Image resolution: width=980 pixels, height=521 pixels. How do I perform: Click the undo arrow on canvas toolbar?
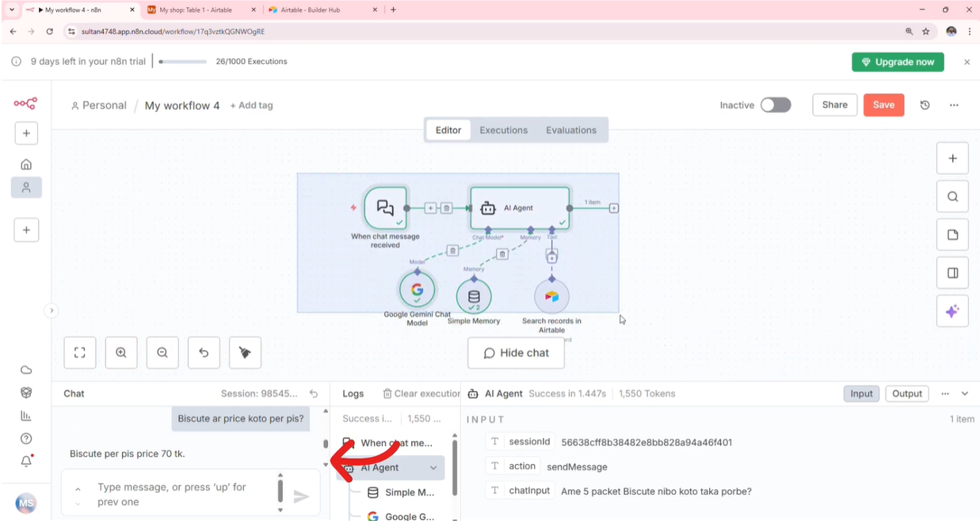click(204, 353)
